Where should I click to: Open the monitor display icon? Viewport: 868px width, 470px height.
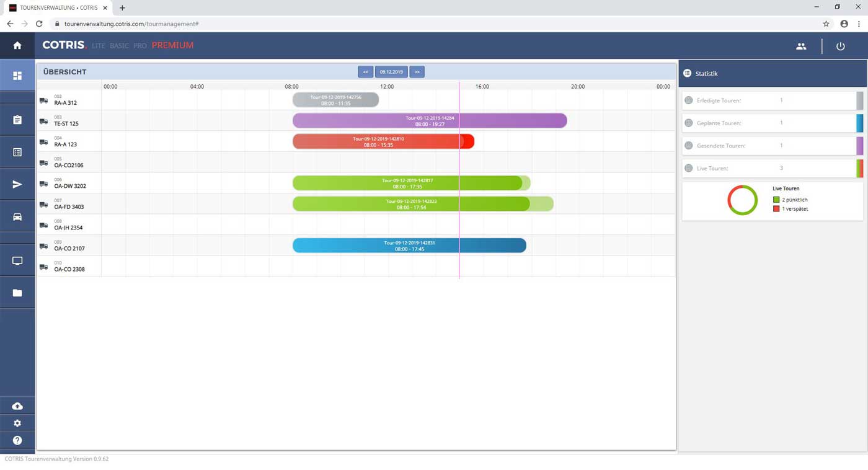pyautogui.click(x=17, y=261)
